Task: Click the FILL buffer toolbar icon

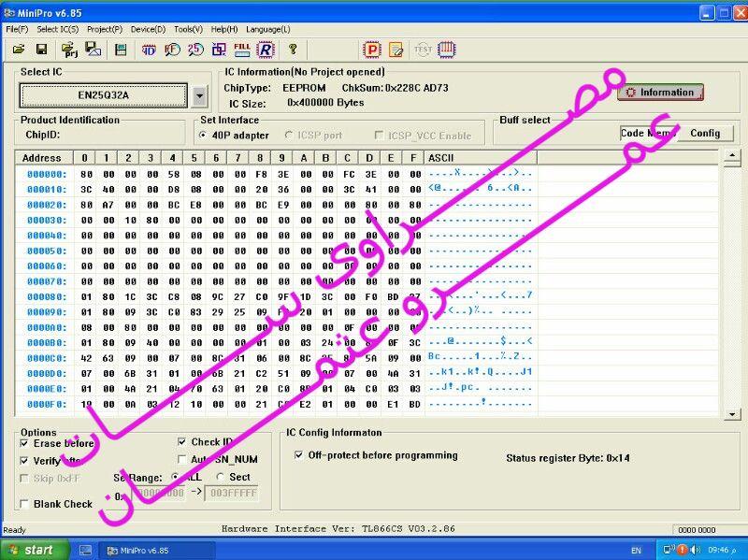Action: click(x=242, y=50)
